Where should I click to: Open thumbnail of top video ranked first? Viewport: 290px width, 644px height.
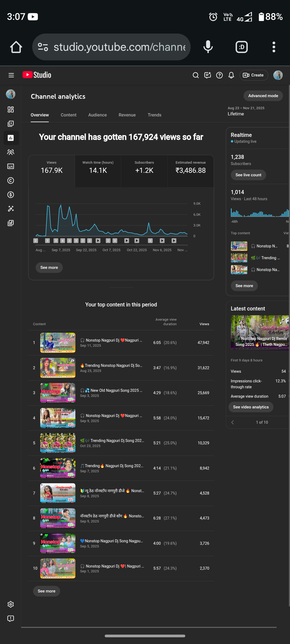[x=58, y=343]
